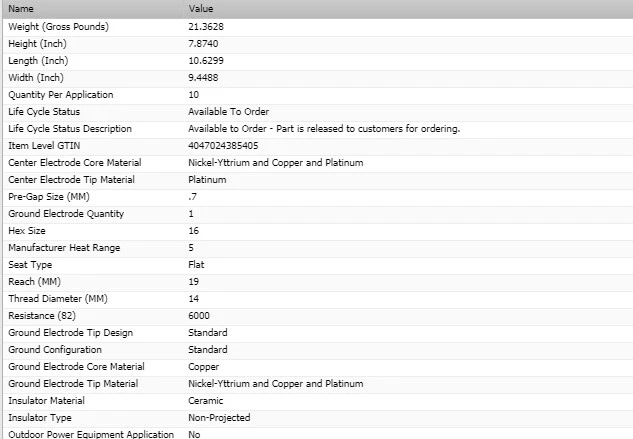633x439 pixels.
Task: Click the Available To Order status value
Action: 228,112
